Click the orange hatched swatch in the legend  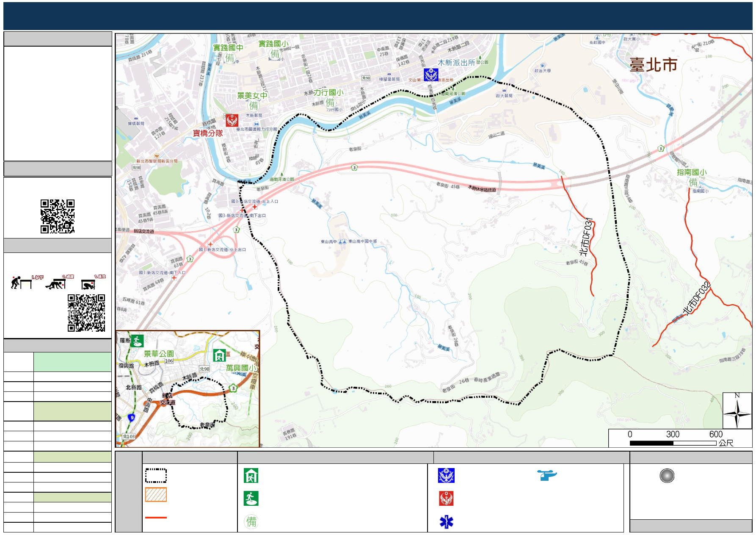pos(156,495)
